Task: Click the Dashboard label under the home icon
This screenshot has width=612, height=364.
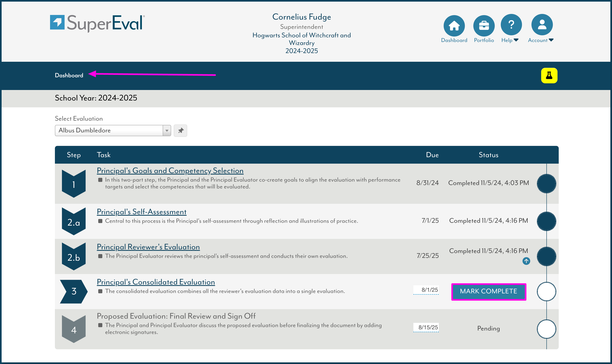Action: pyautogui.click(x=454, y=40)
